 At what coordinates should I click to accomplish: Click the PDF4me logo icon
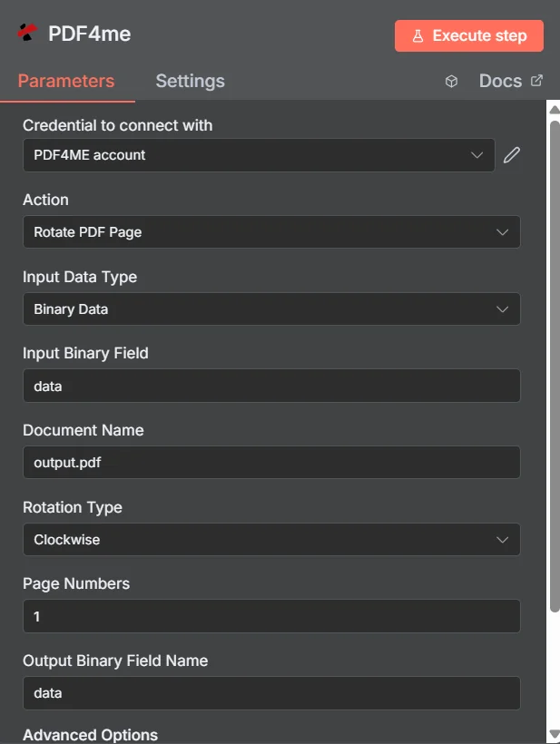point(27,34)
